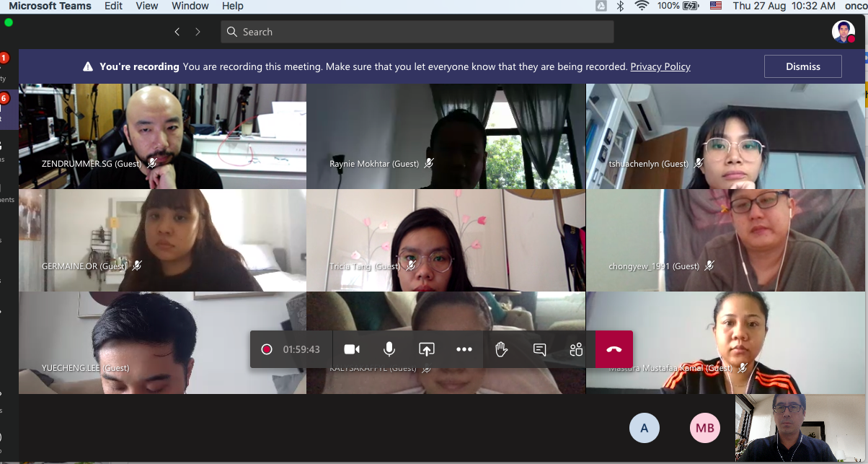Viewport: 868px width, 464px height.
Task: Dismiss the recording notification banner
Action: click(802, 66)
